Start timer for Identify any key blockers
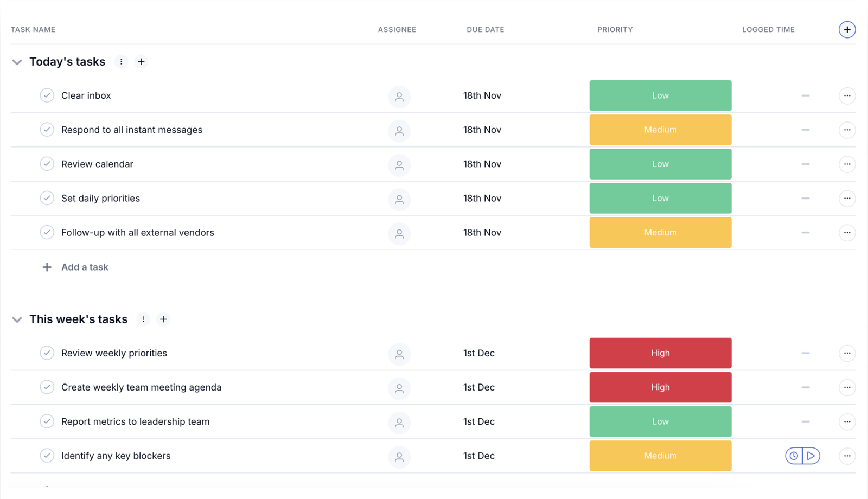The image size is (868, 499). (811, 456)
